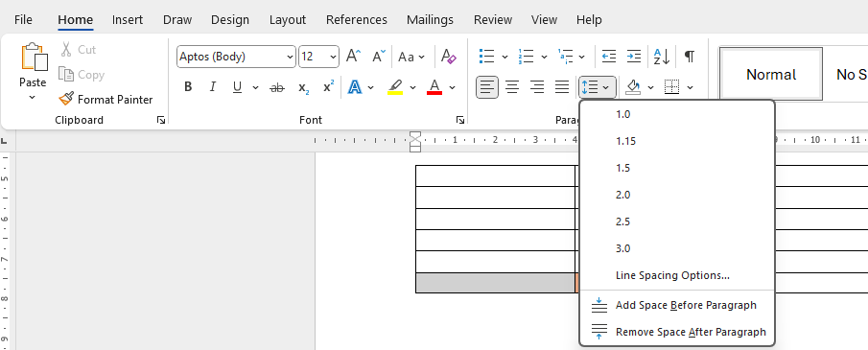Toggle Bold formatting

(x=188, y=87)
